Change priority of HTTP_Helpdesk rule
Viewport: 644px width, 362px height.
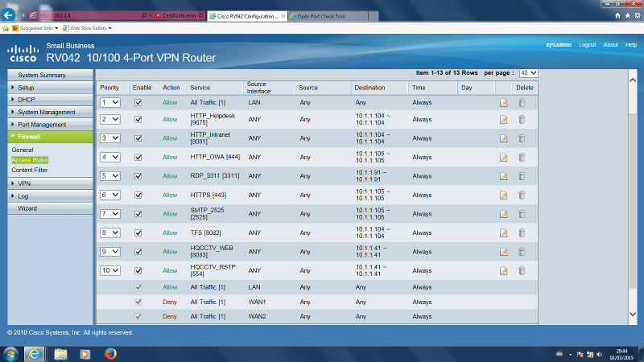110,119
